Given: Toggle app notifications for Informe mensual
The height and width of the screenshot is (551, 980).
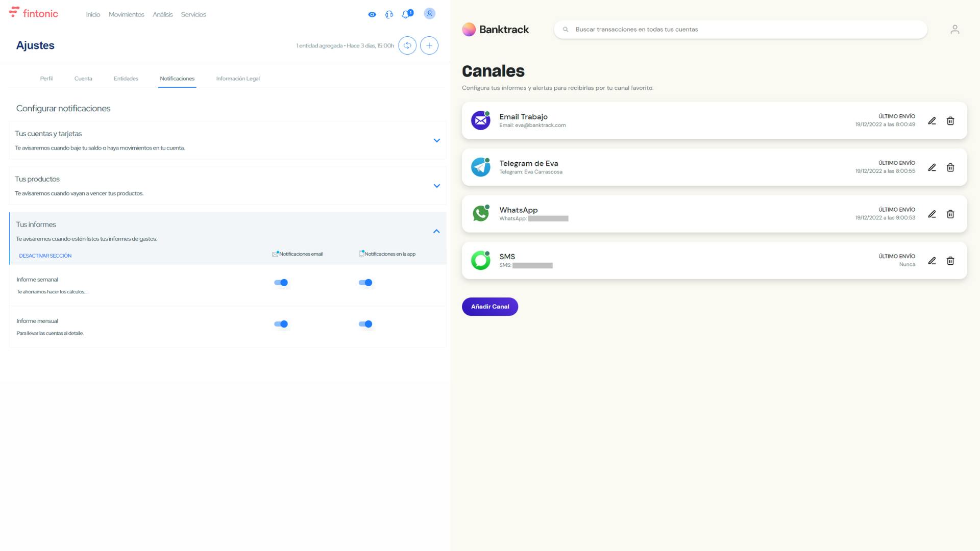Looking at the screenshot, I should [x=365, y=324].
